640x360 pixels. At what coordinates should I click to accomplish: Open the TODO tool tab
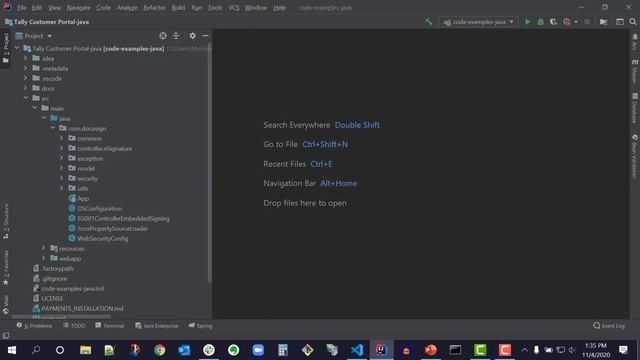click(74, 326)
